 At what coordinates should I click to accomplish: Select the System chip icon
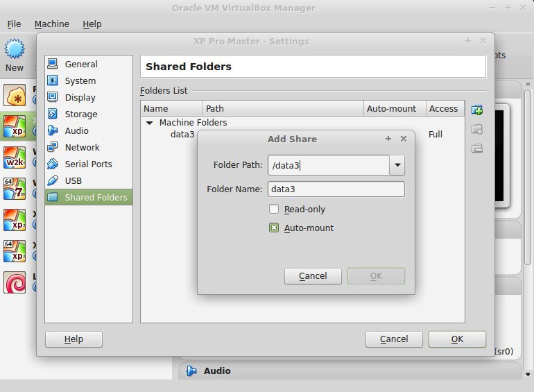[53, 80]
